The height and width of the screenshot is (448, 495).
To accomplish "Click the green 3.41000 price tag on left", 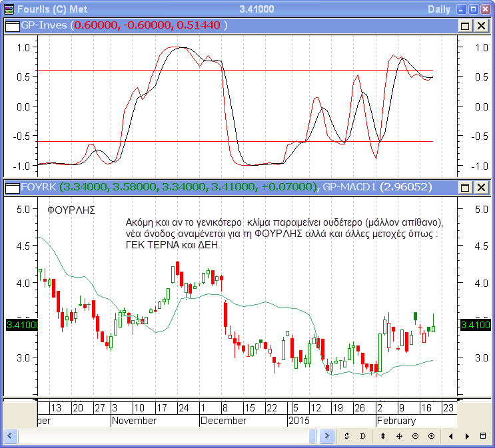I will pos(22,325).
